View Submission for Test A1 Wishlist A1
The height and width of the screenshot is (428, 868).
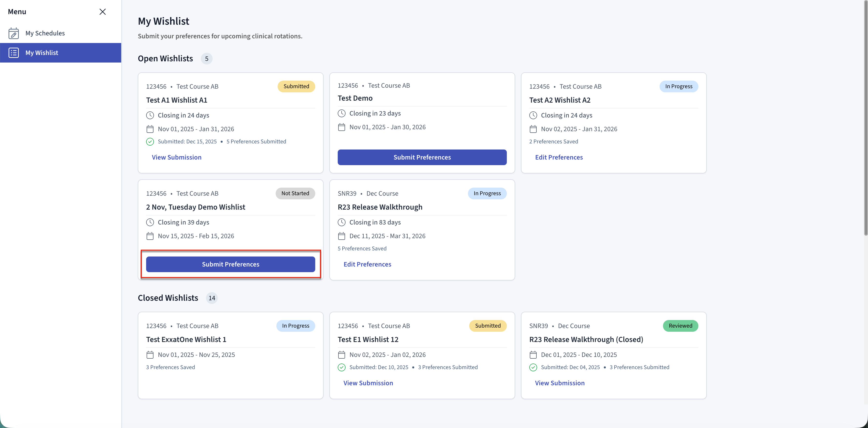pyautogui.click(x=177, y=157)
